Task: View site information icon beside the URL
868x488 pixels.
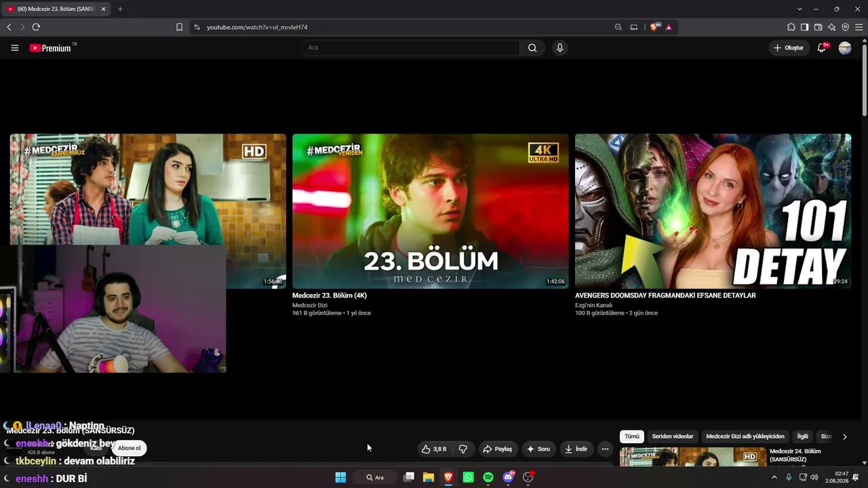Action: click(x=197, y=27)
